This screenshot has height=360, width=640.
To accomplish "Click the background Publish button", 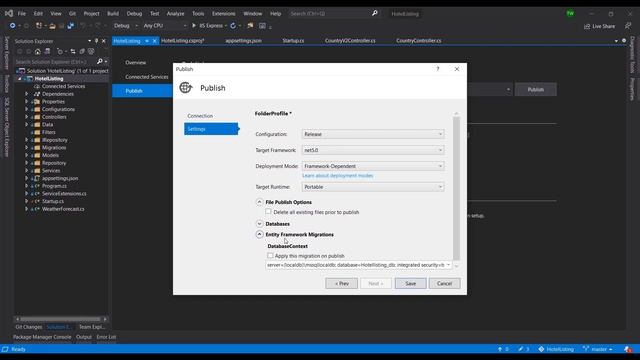I will (x=536, y=89).
